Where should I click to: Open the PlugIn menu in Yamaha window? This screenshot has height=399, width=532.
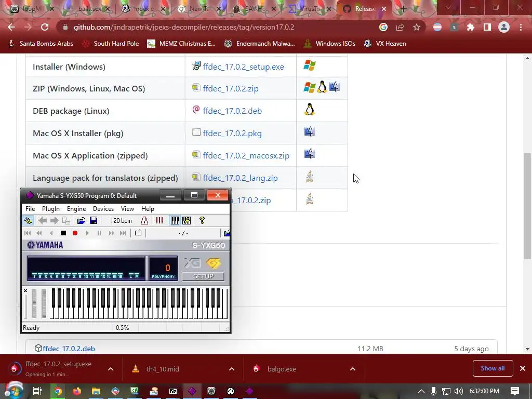pyautogui.click(x=50, y=209)
